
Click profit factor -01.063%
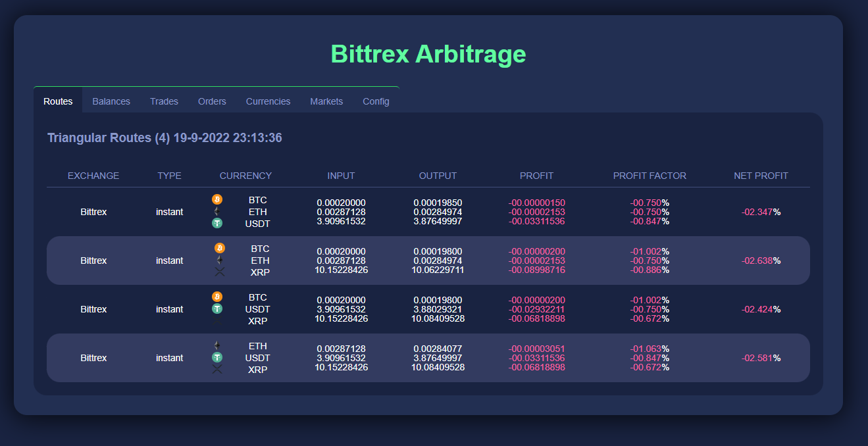[650, 349]
